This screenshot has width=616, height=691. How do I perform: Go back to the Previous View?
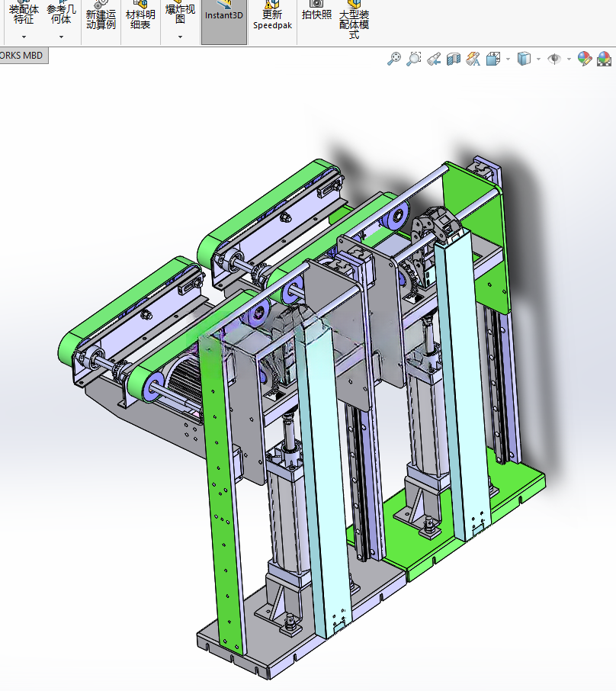tap(434, 59)
